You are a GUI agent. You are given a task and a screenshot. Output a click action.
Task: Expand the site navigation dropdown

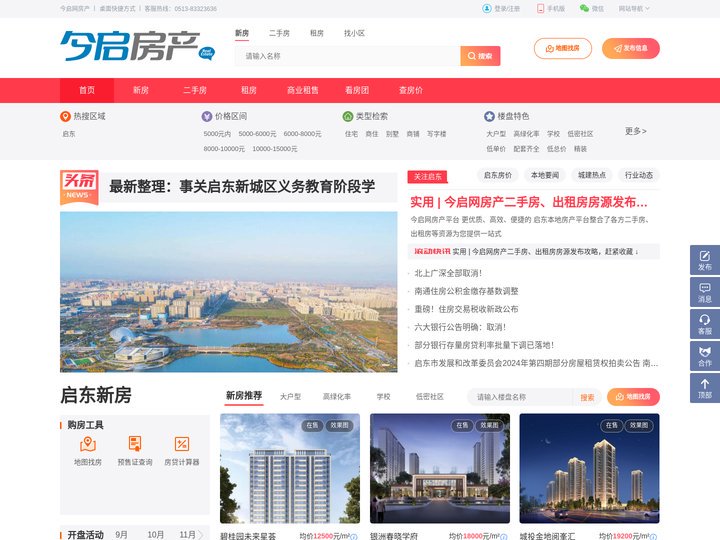click(634, 9)
